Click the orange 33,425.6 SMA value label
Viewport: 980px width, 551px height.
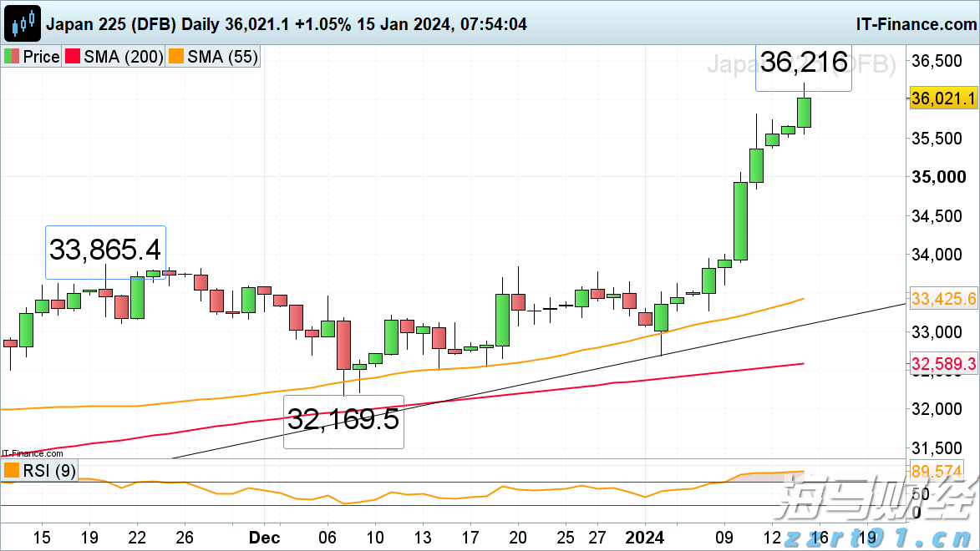943,298
